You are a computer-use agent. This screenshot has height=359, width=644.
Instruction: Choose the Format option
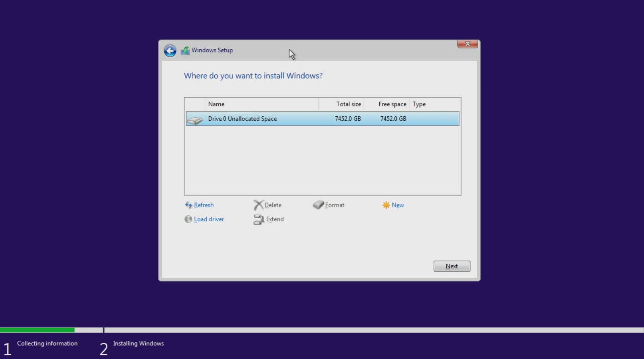coord(335,205)
